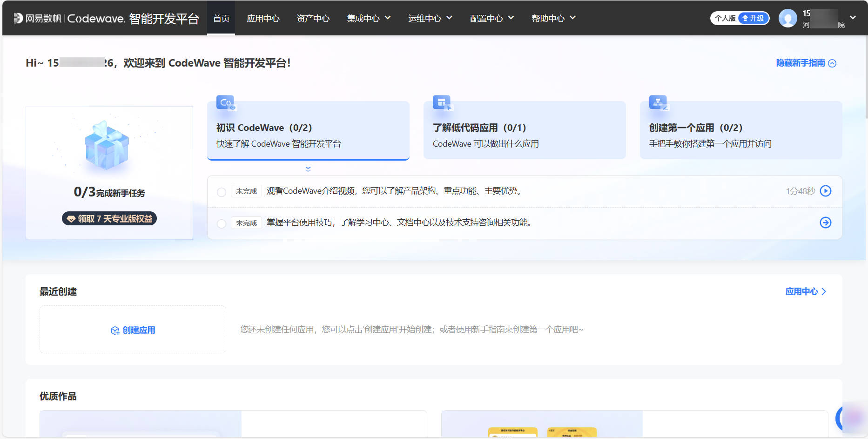
Task: Click the 创建第一个应用 card icon
Action: 659,102
